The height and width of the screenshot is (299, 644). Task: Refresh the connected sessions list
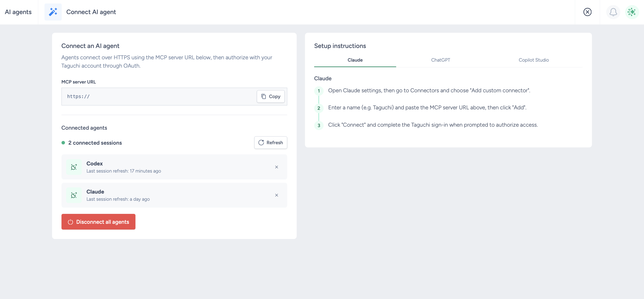[x=270, y=143]
